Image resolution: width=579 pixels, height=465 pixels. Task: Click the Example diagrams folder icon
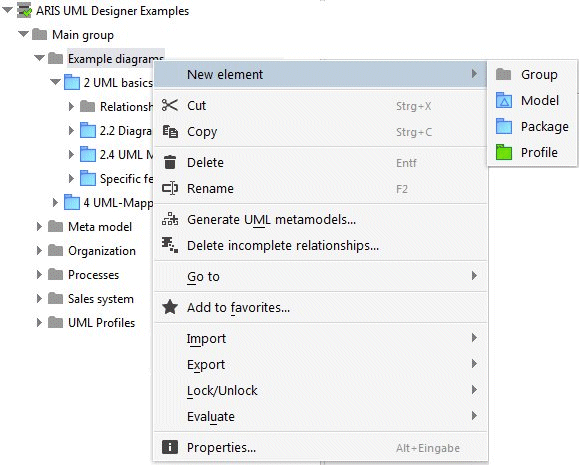coord(55,58)
